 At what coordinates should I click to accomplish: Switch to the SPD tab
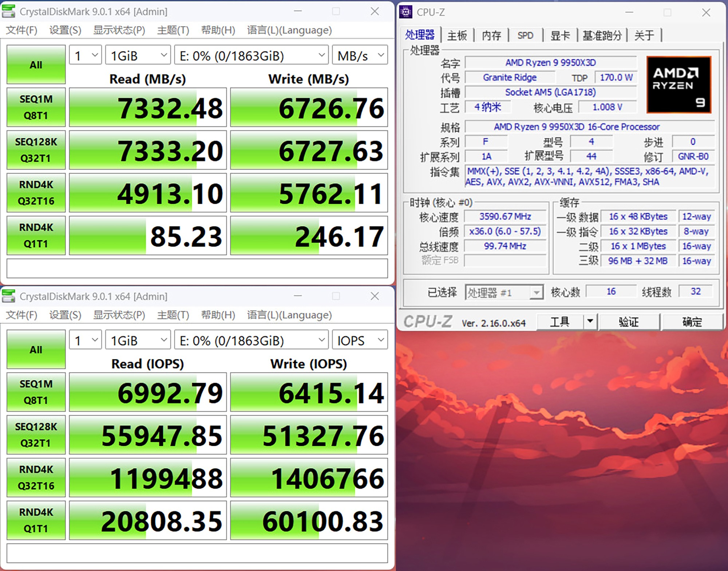(525, 35)
